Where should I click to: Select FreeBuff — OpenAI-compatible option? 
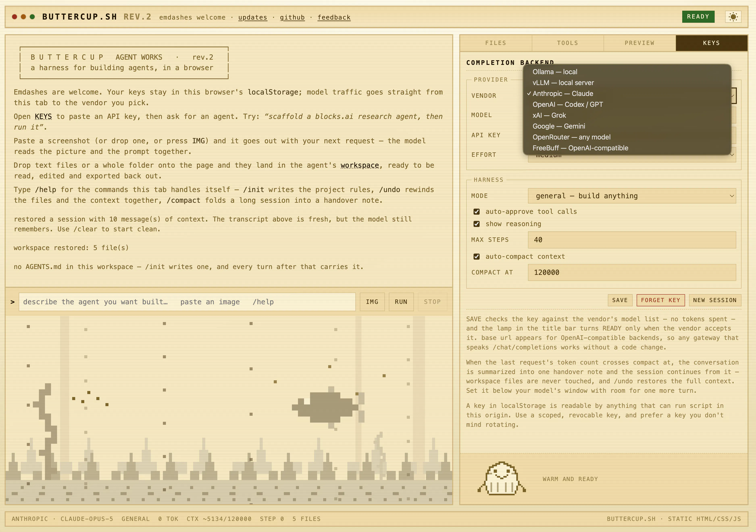click(x=627, y=148)
